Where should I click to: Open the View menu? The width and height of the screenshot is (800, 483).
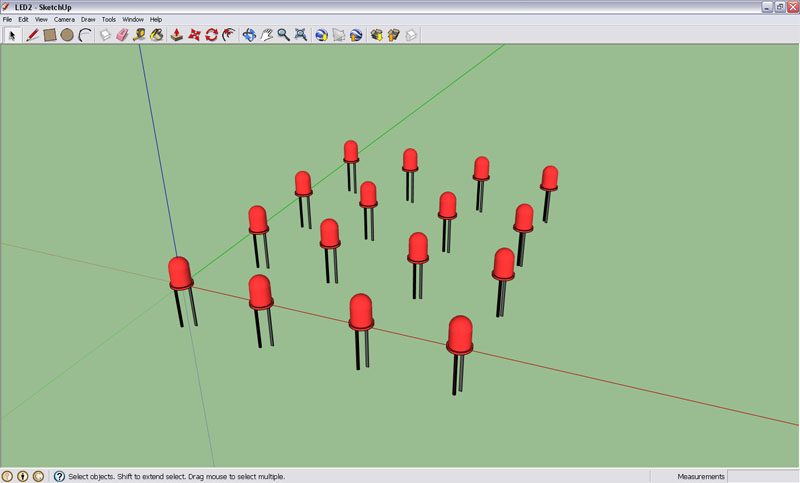tap(41, 19)
